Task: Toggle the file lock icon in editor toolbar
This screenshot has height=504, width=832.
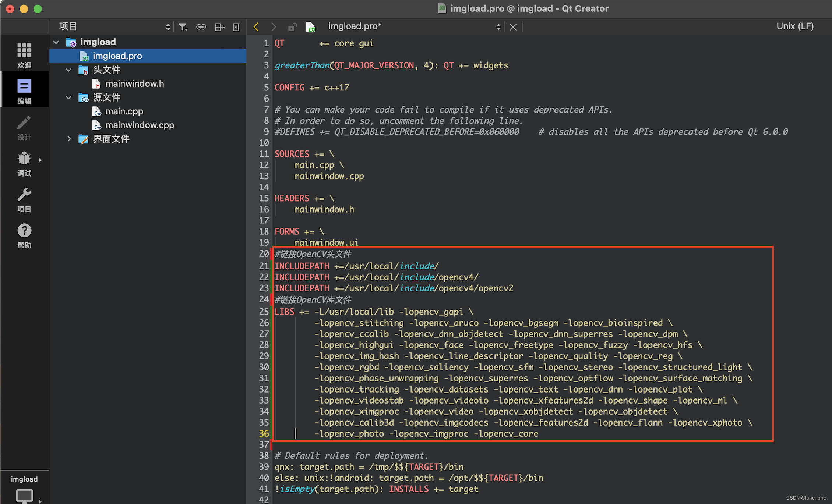Action: coord(292,26)
